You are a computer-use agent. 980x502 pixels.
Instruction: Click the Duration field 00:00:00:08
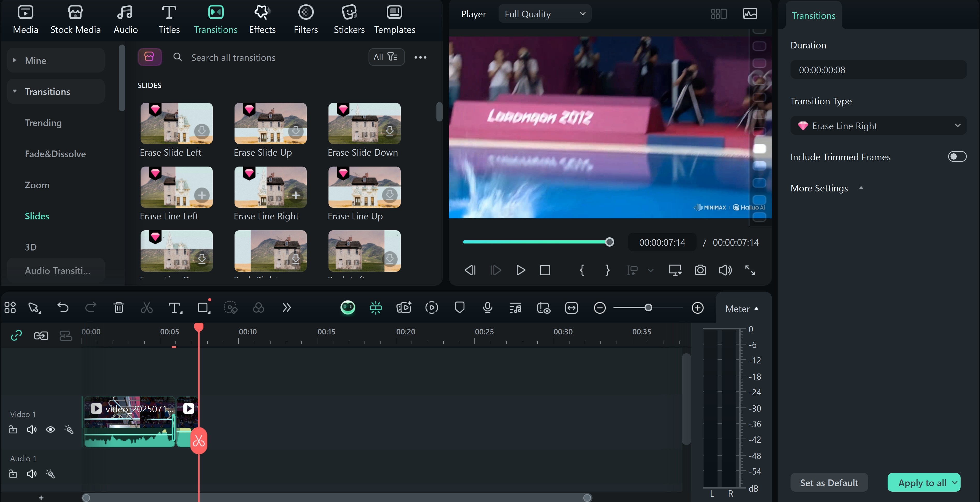pos(878,70)
